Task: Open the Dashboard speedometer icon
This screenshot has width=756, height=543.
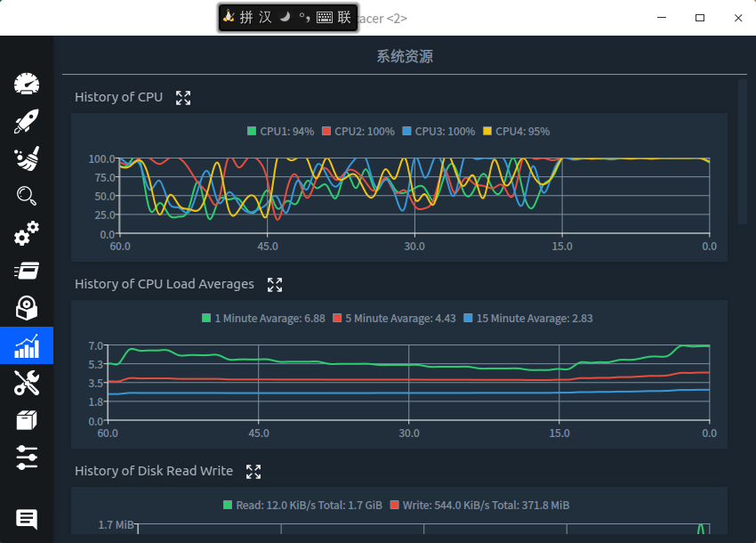Action: (x=27, y=84)
